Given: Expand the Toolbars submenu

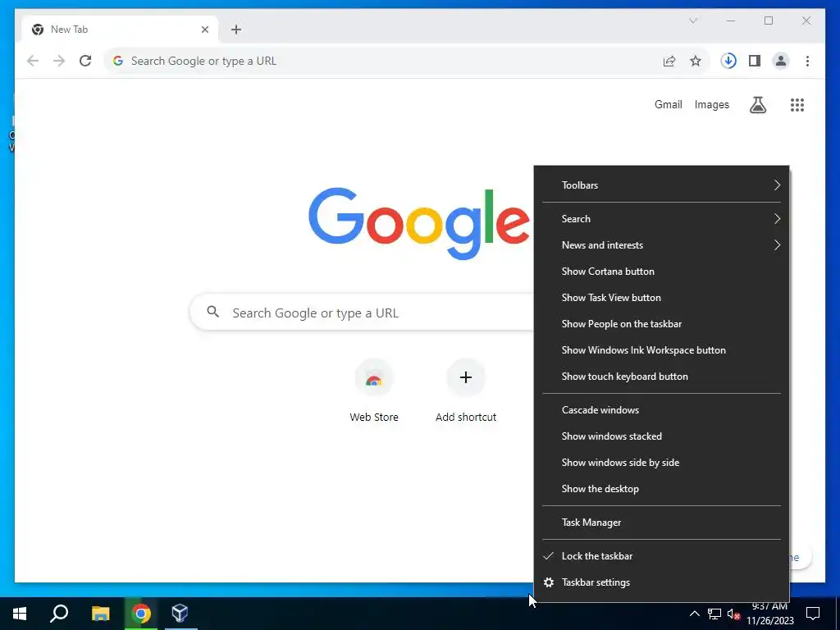Looking at the screenshot, I should 662,185.
